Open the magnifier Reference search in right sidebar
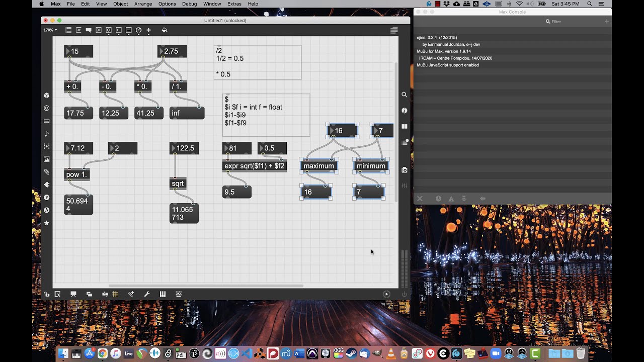Screen dimensions: 644x362 click(405, 95)
